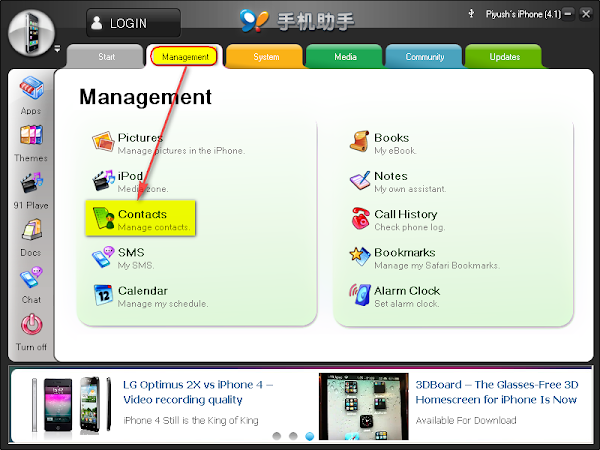The height and width of the screenshot is (450, 600).
Task: Click the Alarm Clock icon
Action: [360, 295]
